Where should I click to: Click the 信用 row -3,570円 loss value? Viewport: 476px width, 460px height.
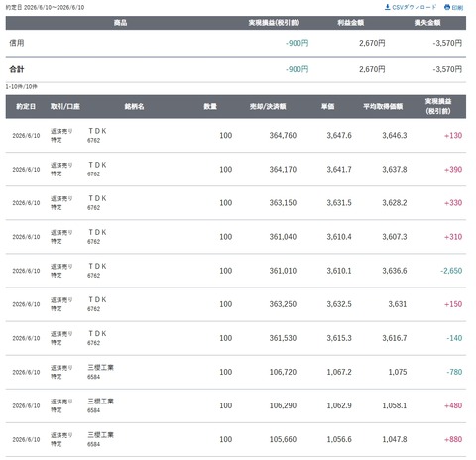click(x=447, y=43)
